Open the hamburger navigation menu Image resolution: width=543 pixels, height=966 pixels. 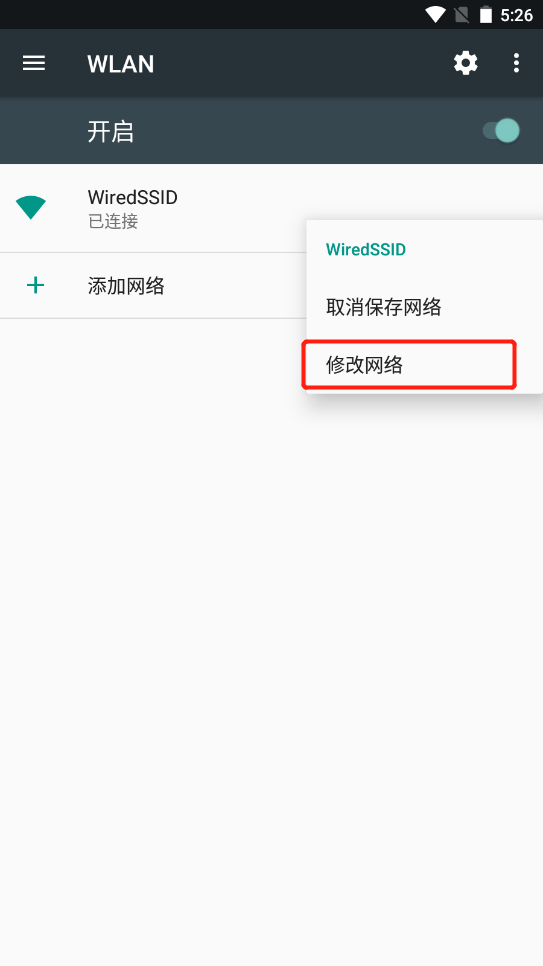[34, 63]
